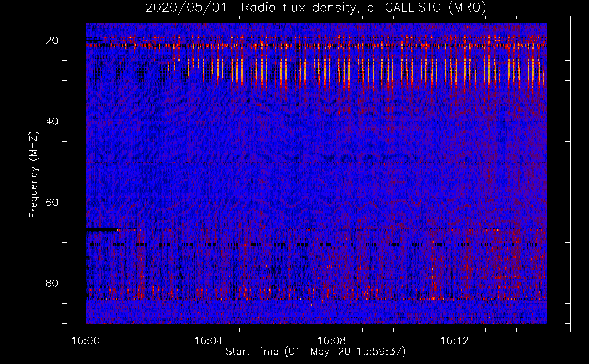Click the plot title "Radio flux density, e-CALLISTO (MRO)"
The image size is (589, 364).
pyautogui.click(x=363, y=8)
